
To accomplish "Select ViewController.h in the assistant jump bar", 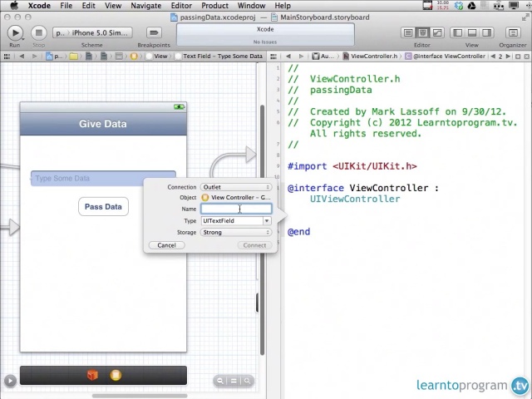I will 370,57.
